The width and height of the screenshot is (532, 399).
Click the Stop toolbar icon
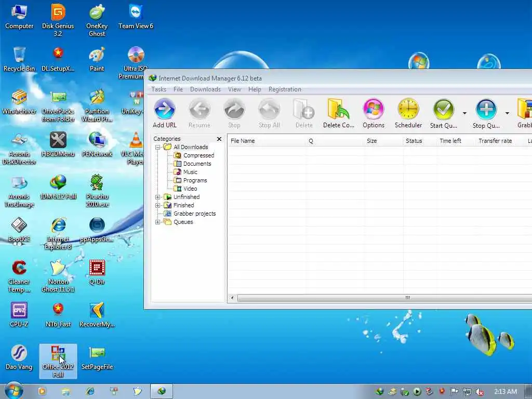(x=234, y=113)
